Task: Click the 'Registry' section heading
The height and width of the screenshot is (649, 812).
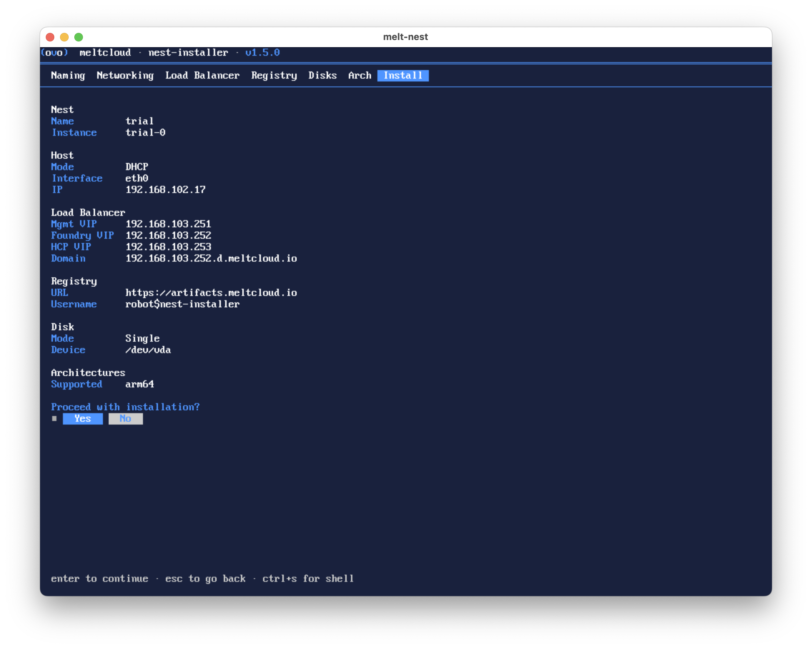Action: pyautogui.click(x=74, y=281)
